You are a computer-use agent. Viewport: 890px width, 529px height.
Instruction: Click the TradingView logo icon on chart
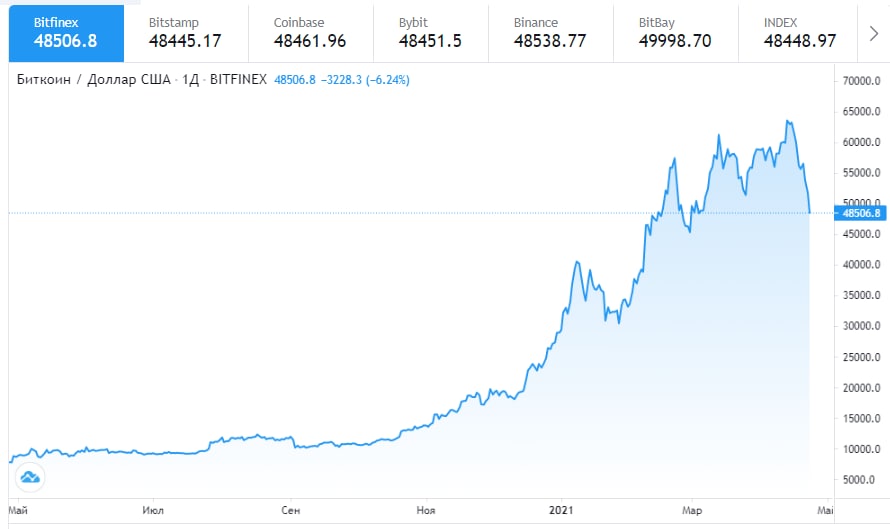click(29, 478)
